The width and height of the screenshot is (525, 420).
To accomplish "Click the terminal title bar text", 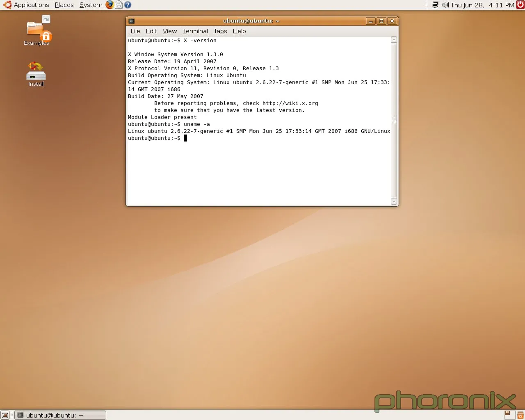I will (x=251, y=21).
